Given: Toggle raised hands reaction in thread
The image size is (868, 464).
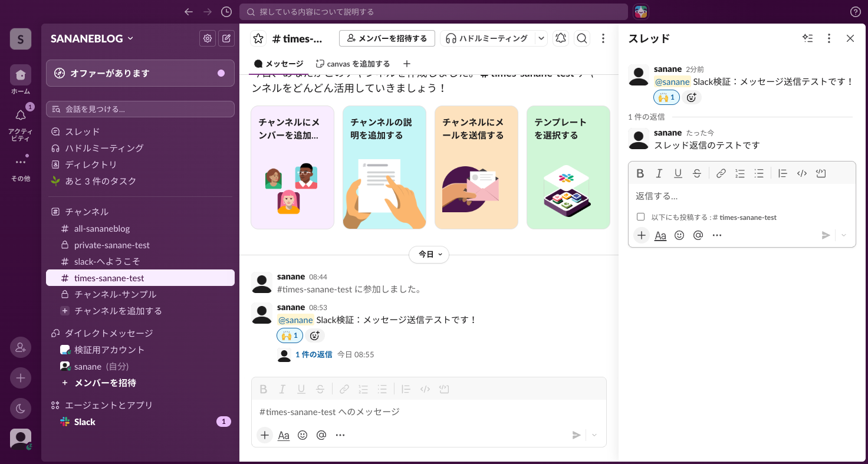Looking at the screenshot, I should (x=667, y=97).
